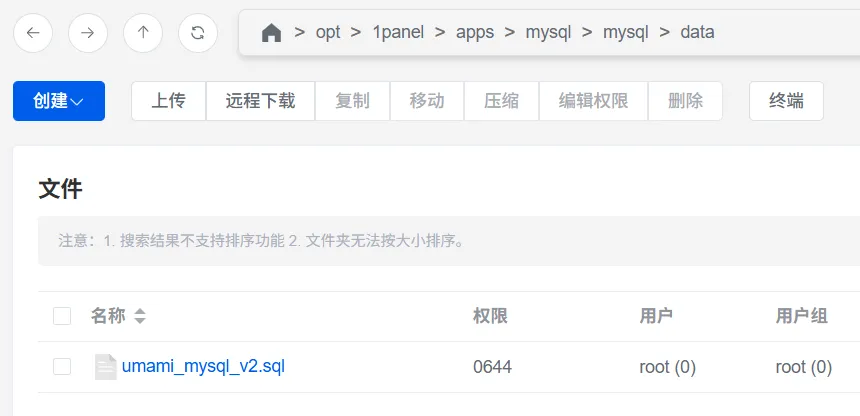Click the forward navigation arrow
Screen dimensions: 860x416
click(88, 33)
